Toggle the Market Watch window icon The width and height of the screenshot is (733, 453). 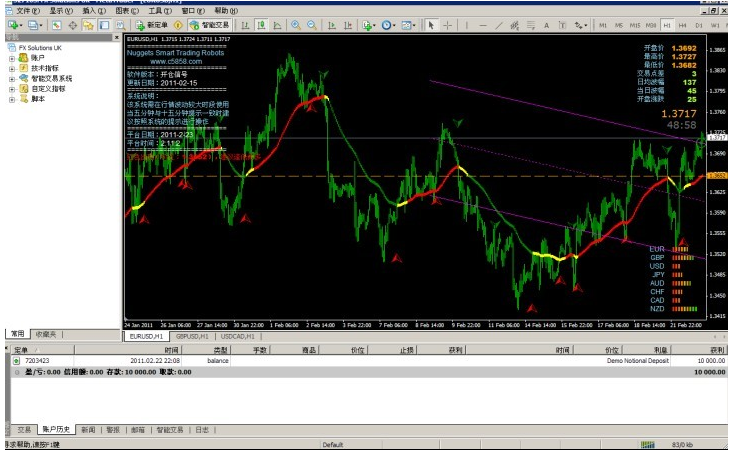pos(56,25)
